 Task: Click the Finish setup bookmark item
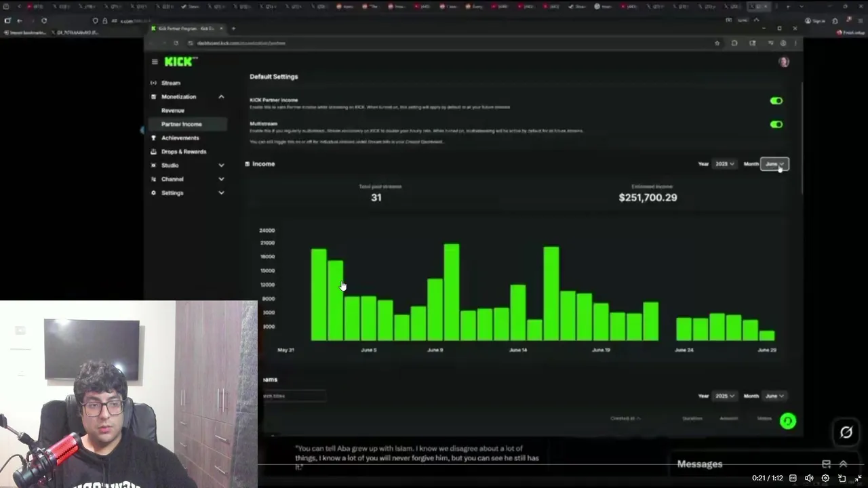point(851,33)
